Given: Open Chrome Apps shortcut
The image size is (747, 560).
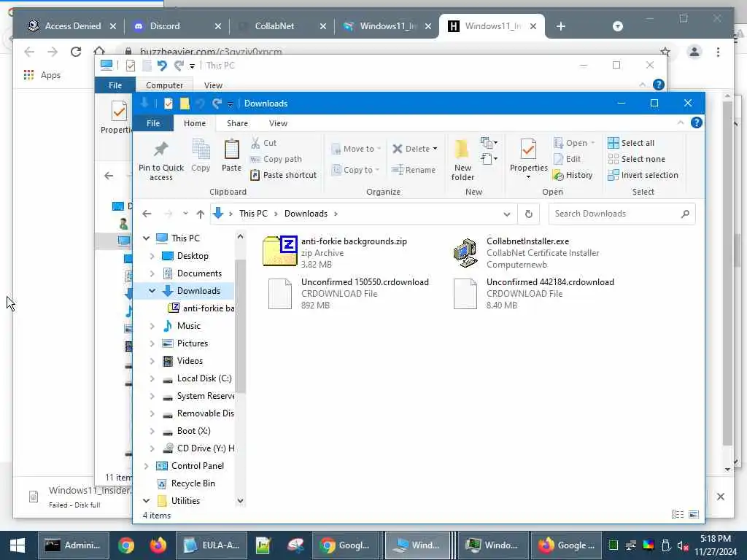Looking at the screenshot, I should click(x=42, y=75).
